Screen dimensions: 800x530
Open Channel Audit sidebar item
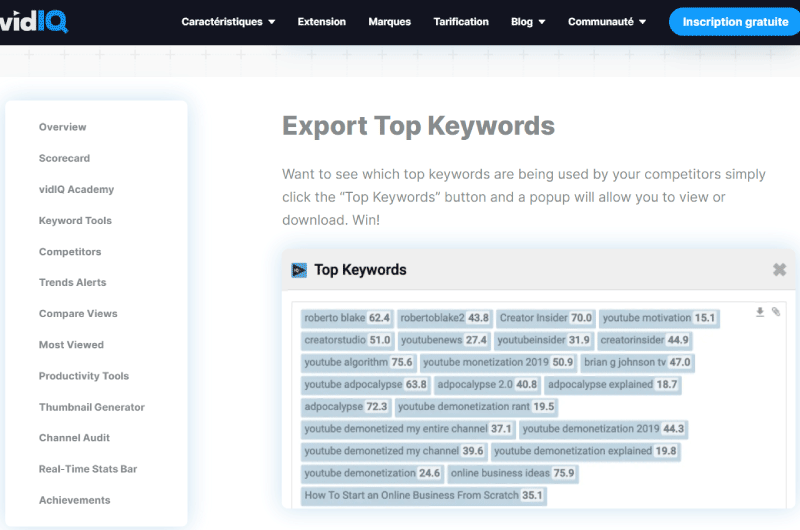(74, 438)
